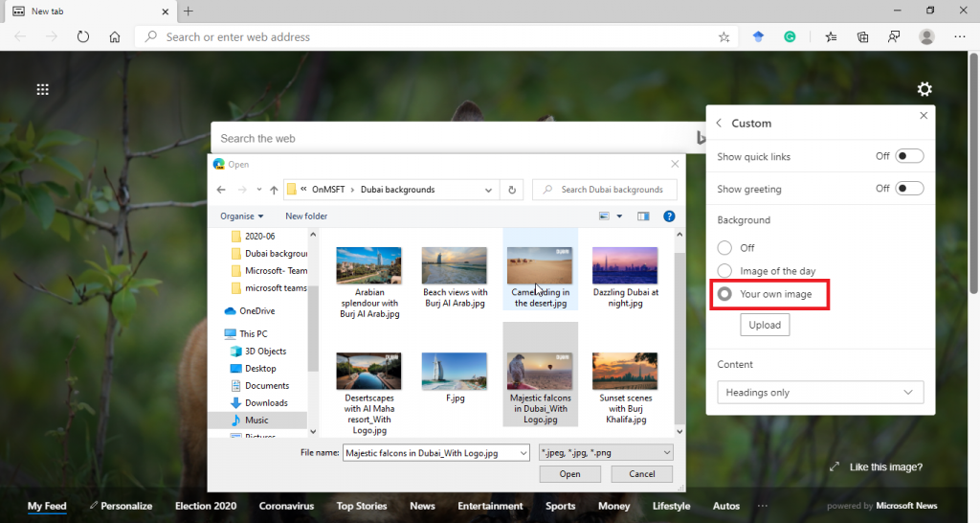The width and height of the screenshot is (980, 523).
Task: Click Open in the file dialog
Action: click(570, 473)
